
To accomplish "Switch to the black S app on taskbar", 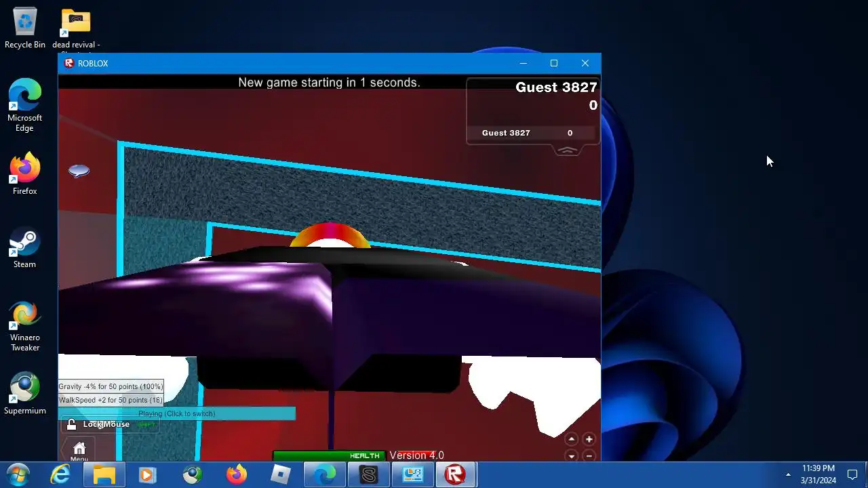I will 368,474.
